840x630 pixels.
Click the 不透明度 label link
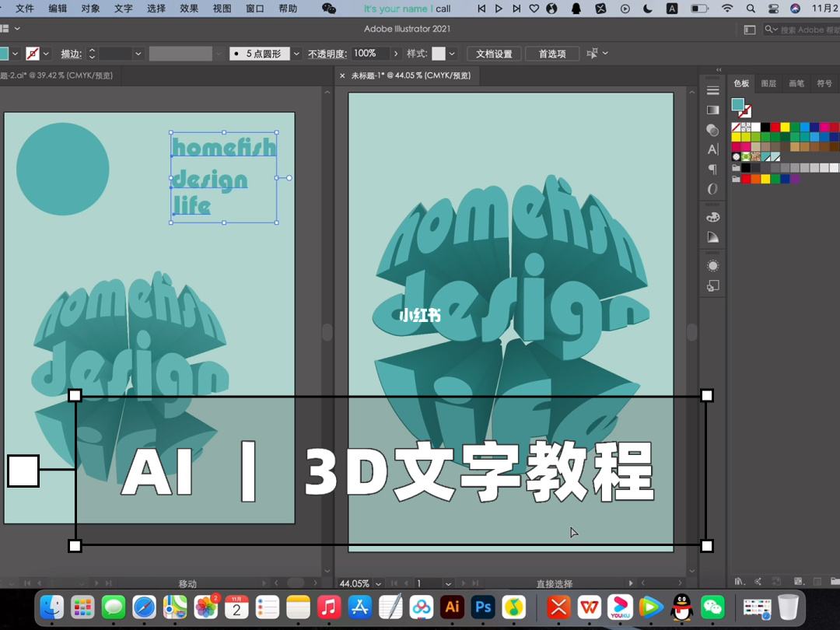click(327, 54)
